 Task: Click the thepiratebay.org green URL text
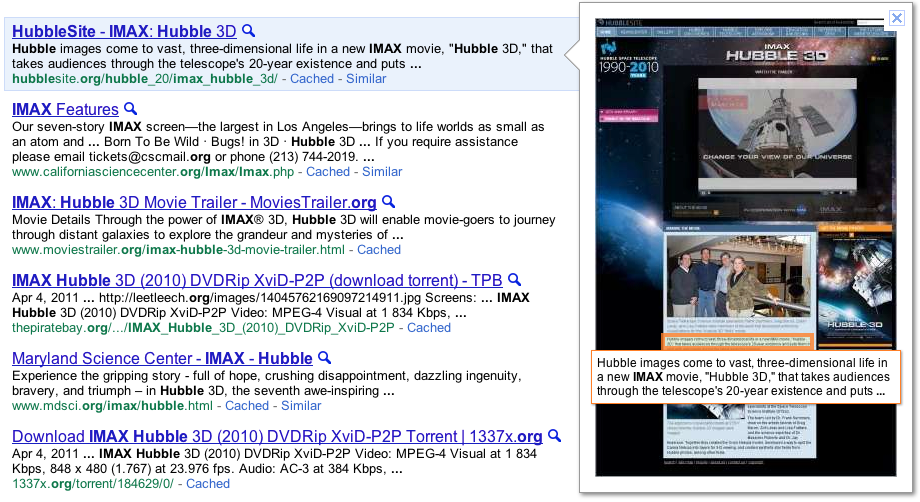[203, 328]
